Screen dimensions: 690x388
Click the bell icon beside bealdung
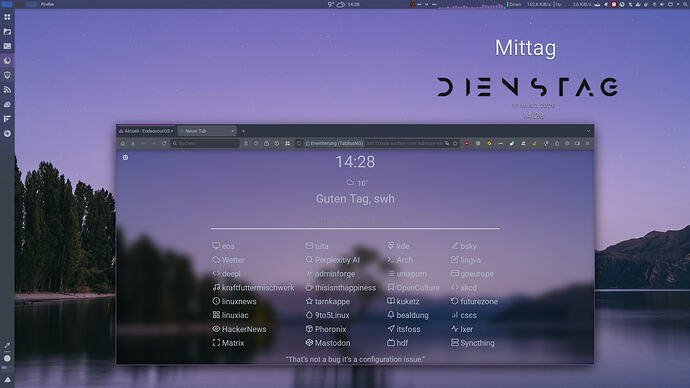click(x=391, y=315)
